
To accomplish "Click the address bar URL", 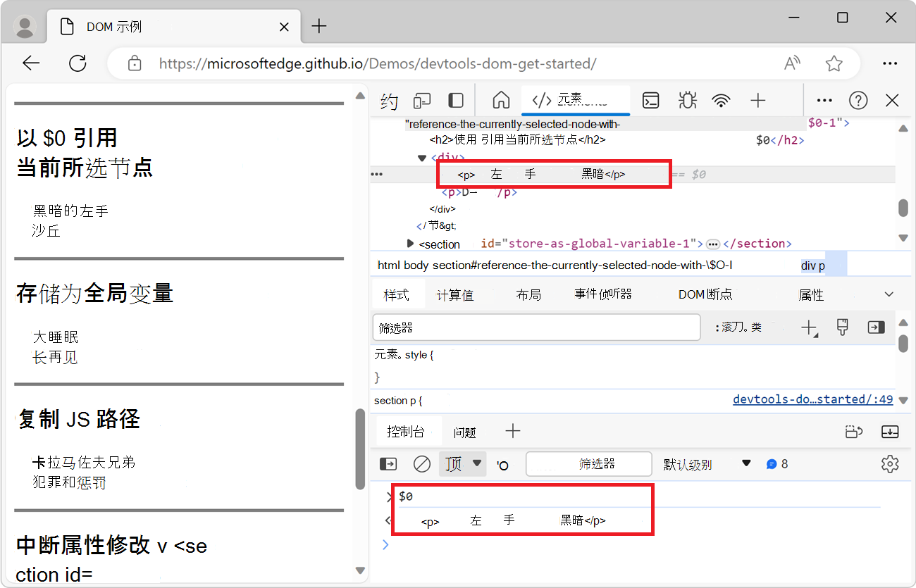I will [378, 63].
